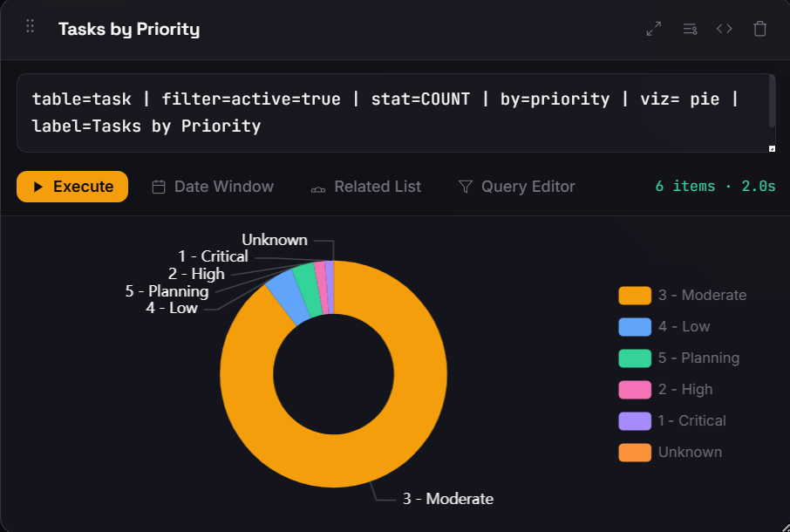
Task: Click the 'Tasks by Priority' widget title
Action: pyautogui.click(x=129, y=30)
